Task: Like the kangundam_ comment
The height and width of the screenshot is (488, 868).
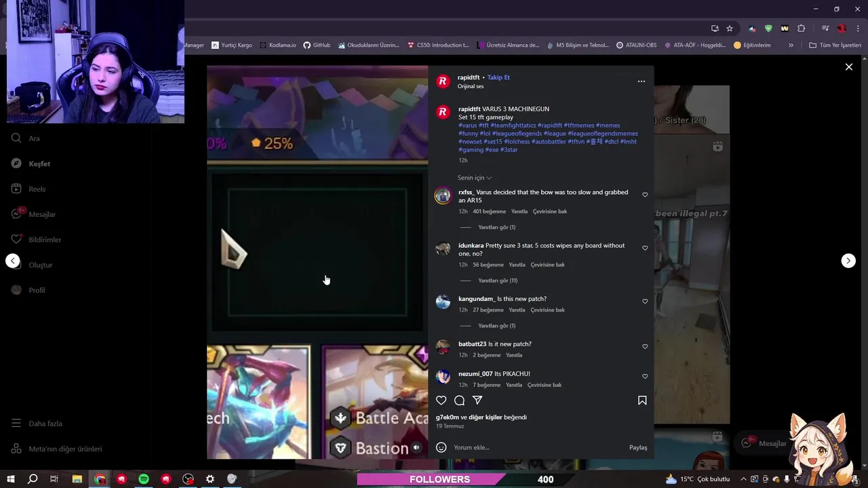Action: pyautogui.click(x=645, y=302)
